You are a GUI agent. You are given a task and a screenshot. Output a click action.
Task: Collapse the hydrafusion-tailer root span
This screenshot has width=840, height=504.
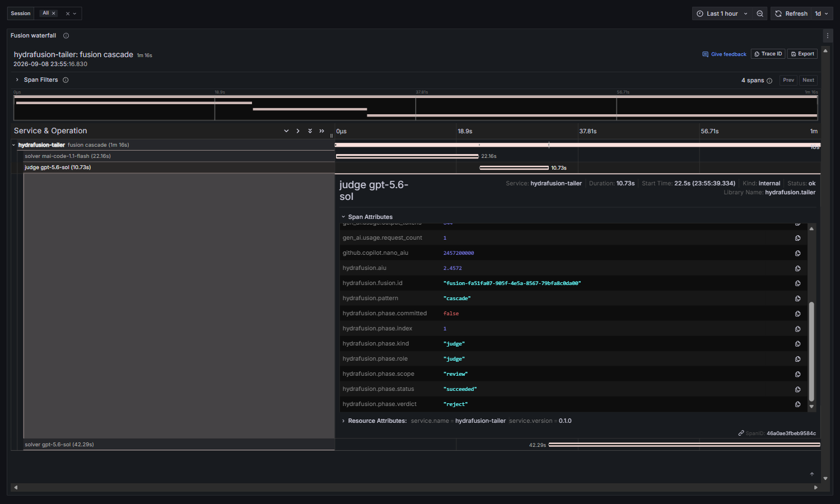coord(13,145)
